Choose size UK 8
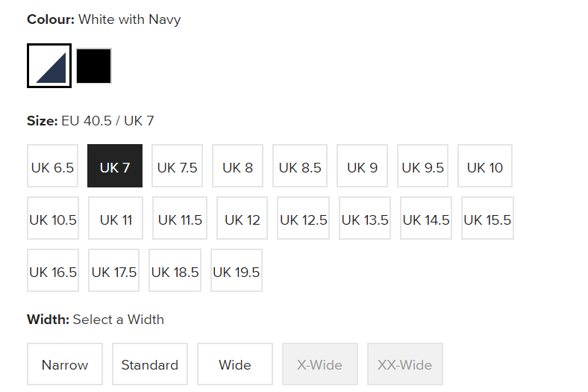 pos(237,166)
